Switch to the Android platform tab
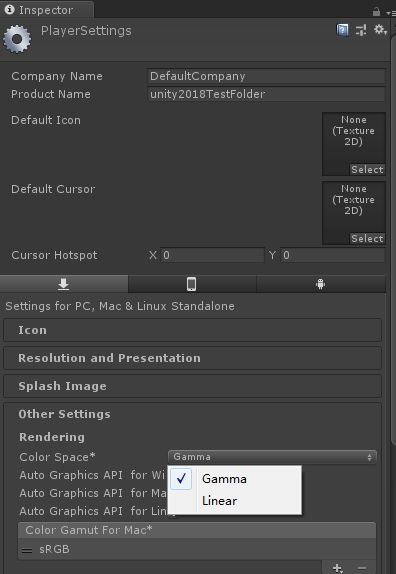 (321, 284)
